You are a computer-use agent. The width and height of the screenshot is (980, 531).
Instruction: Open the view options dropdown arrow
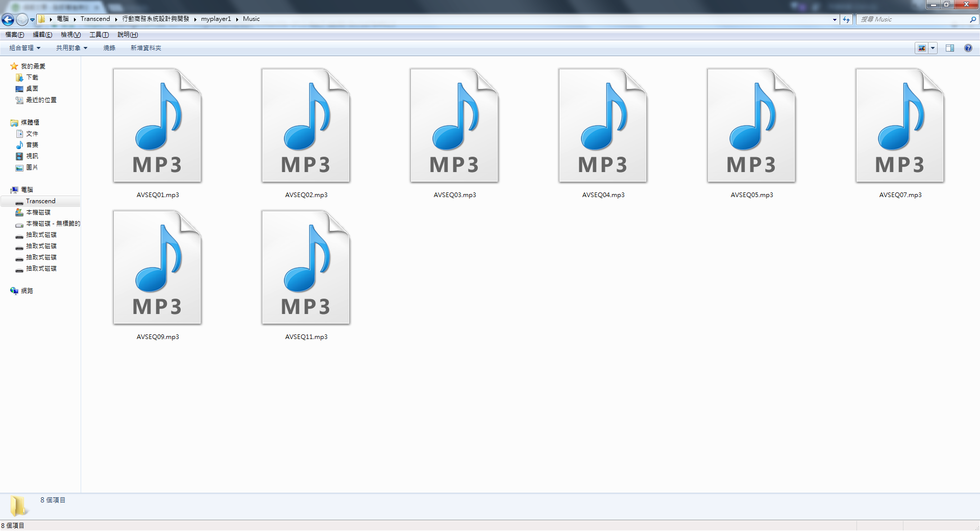933,48
